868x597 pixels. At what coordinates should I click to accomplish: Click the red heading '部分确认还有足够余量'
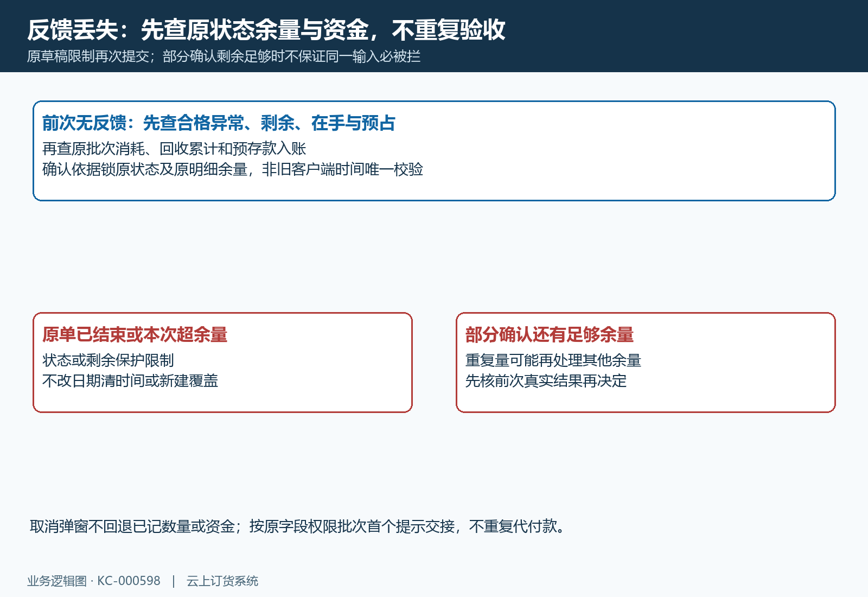pyautogui.click(x=549, y=335)
